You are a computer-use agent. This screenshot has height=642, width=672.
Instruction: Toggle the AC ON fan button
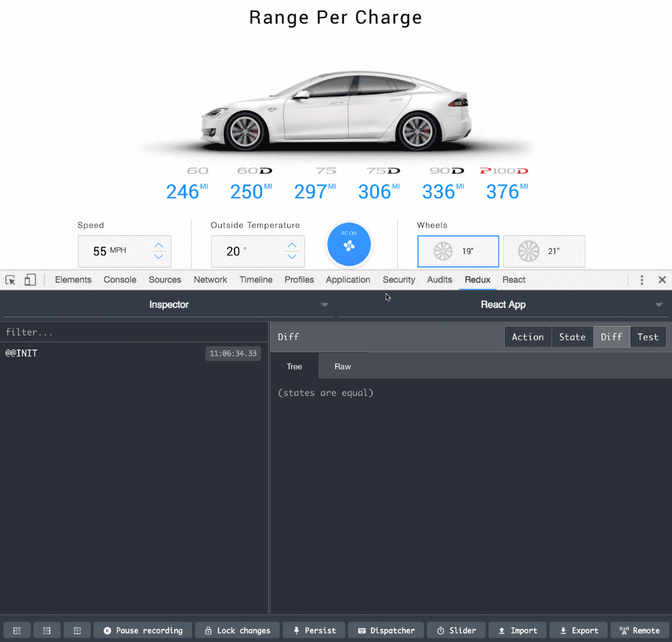[349, 245]
